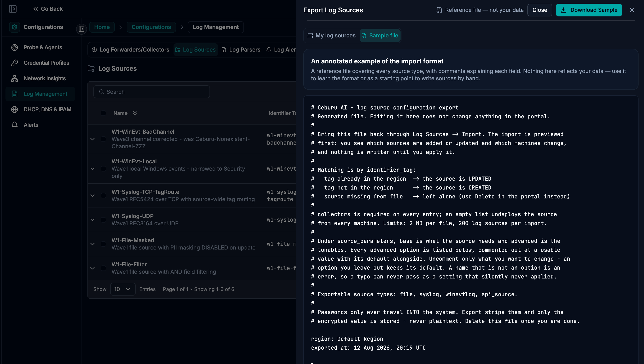Click the sidebar panel toggle icon

pyautogui.click(x=13, y=9)
